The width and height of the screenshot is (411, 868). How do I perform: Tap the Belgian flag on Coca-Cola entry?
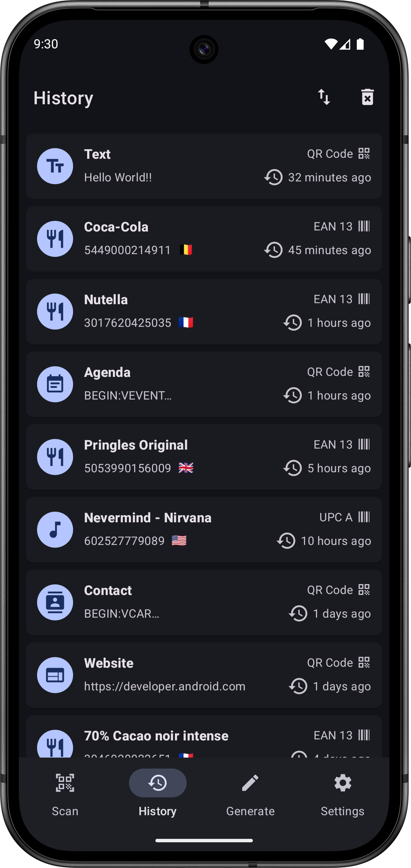pos(186,250)
